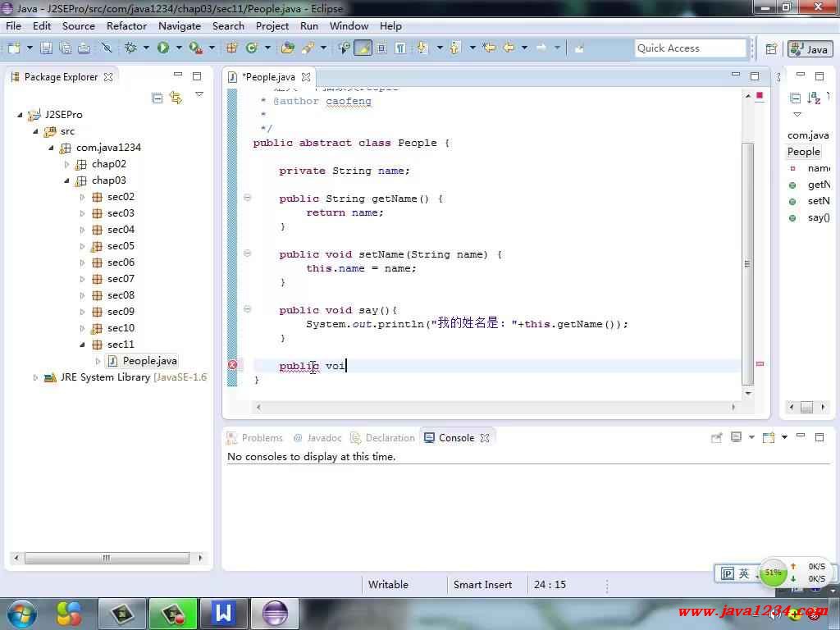This screenshot has height=630, width=840.
Task: Click the green Run button in toolbar
Action: coord(163,48)
